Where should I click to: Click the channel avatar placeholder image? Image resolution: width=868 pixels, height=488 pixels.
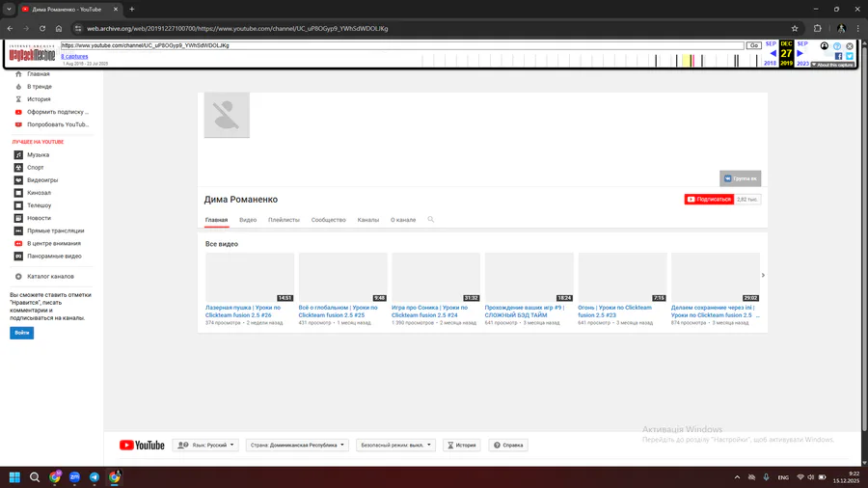point(227,115)
